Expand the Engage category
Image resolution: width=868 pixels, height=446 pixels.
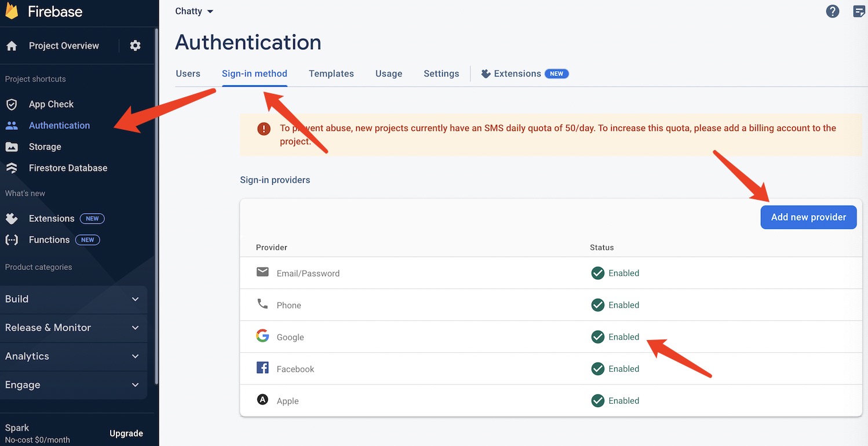click(x=73, y=385)
